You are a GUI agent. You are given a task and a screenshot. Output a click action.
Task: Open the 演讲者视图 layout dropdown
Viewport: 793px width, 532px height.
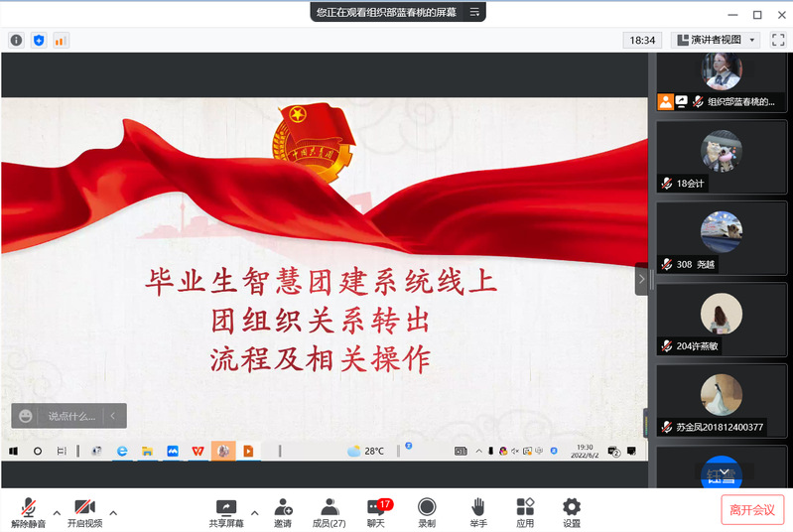(716, 40)
